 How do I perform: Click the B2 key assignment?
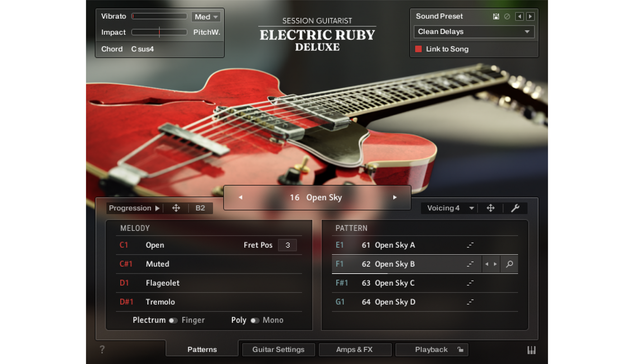pos(200,208)
